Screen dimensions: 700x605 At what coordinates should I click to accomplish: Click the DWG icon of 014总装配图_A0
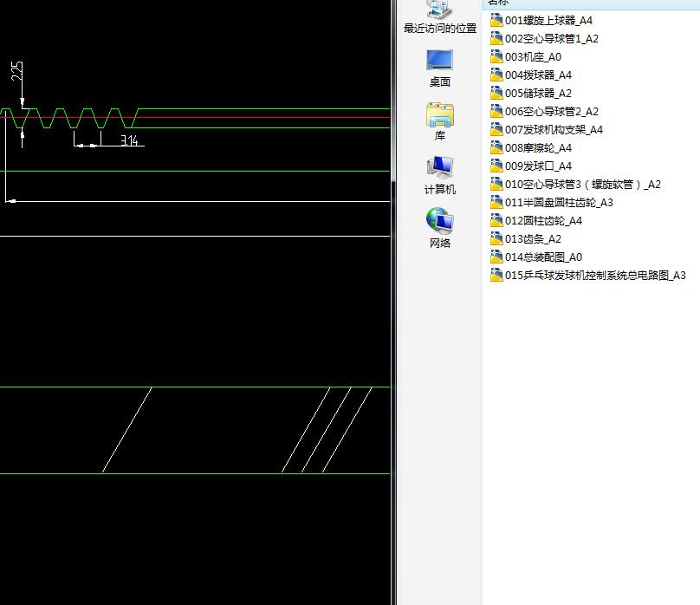tap(496, 257)
